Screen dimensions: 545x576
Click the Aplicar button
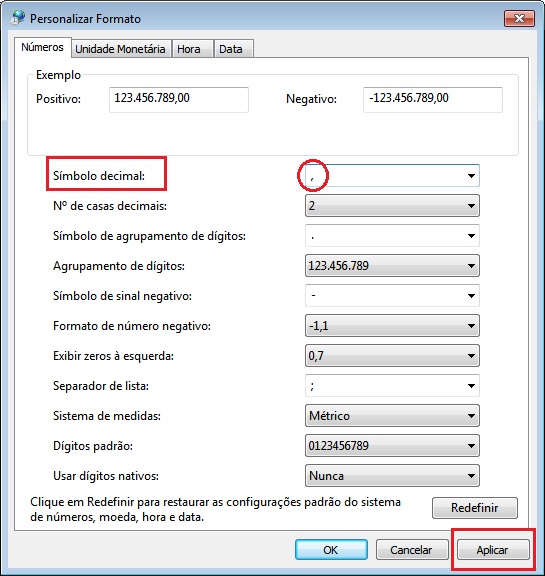[x=493, y=550]
